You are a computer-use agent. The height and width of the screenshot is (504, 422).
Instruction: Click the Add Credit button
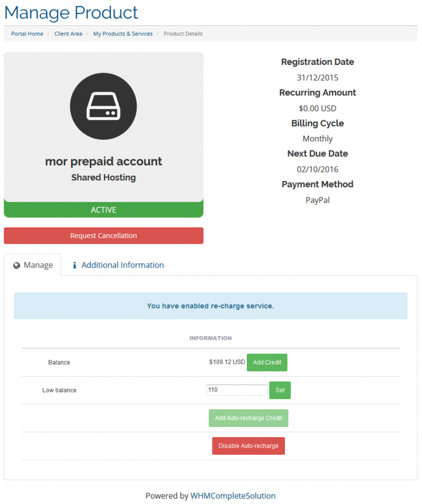267,363
